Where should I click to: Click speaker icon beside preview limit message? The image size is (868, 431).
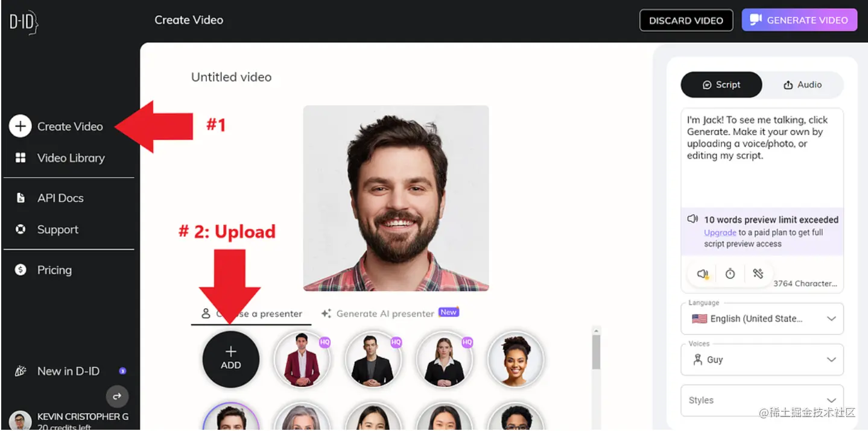693,219
